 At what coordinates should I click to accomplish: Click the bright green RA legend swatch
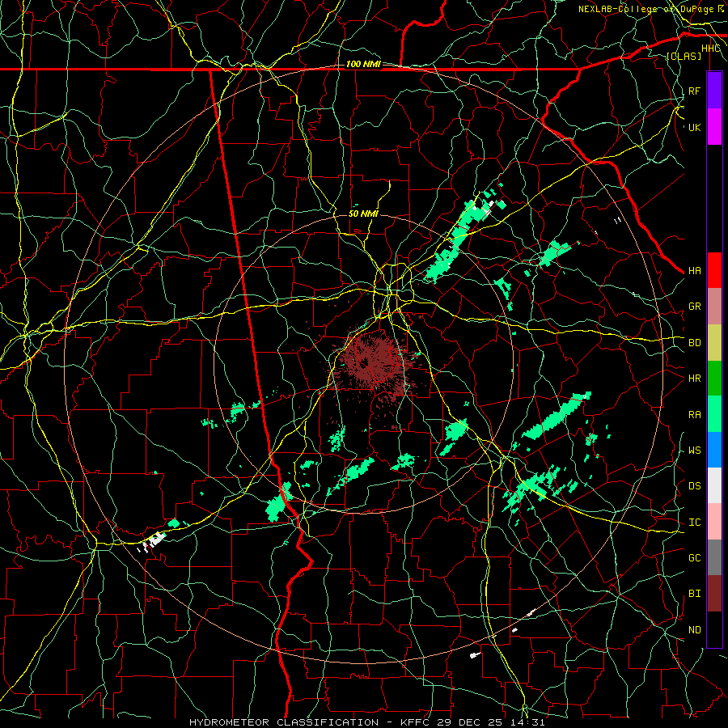coord(714,413)
